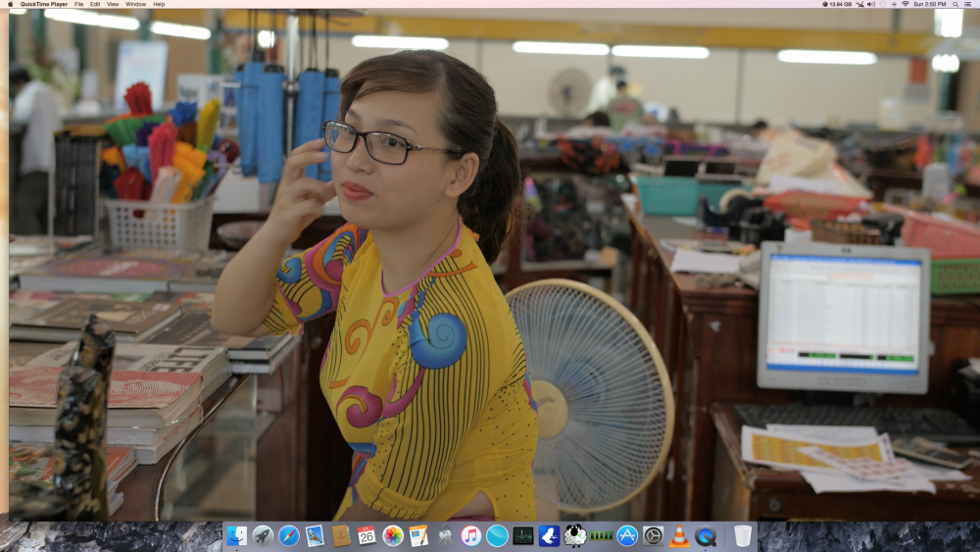Open Spotlight search magnifier icon
Image resolution: width=980 pixels, height=552 pixels.
(x=955, y=4)
